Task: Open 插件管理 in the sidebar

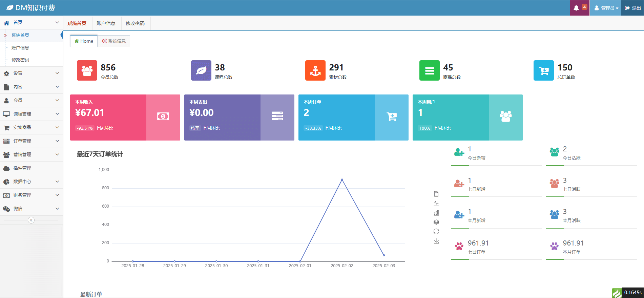Action: pos(22,168)
